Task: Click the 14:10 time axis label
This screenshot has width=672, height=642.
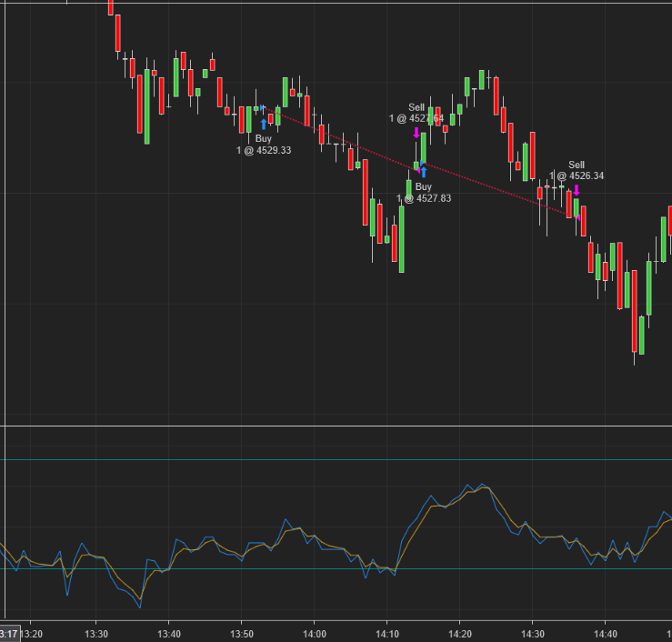Action: (387, 634)
